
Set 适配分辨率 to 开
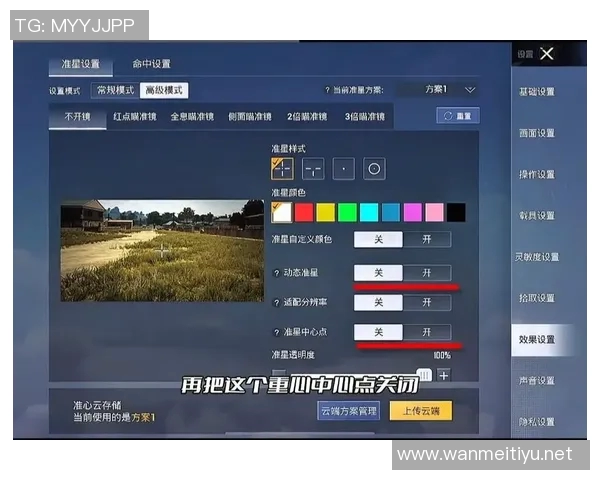(427, 302)
